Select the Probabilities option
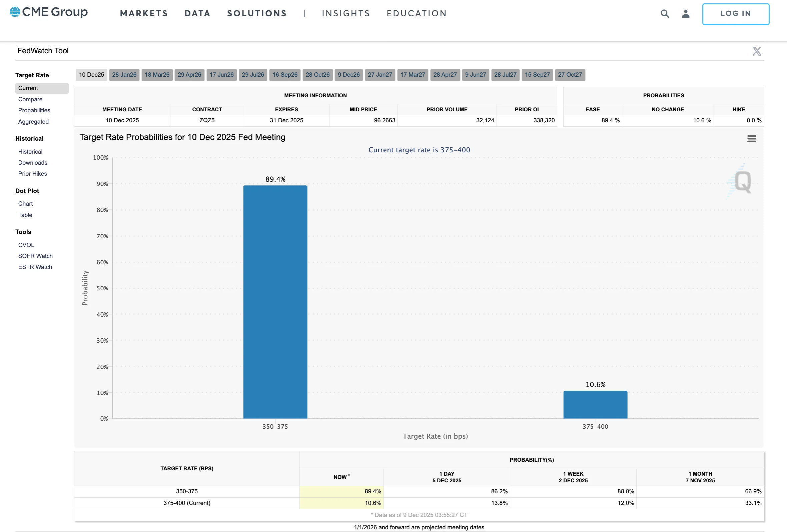 point(34,110)
